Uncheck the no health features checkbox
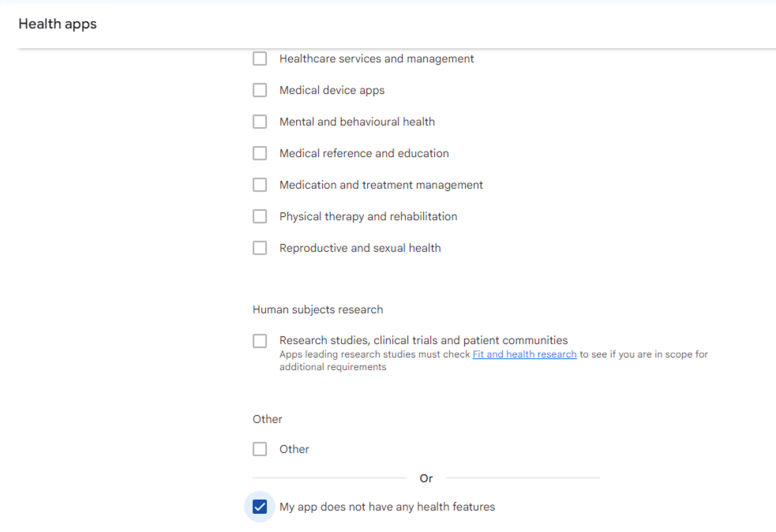The height and width of the screenshot is (532, 776). pyautogui.click(x=260, y=507)
